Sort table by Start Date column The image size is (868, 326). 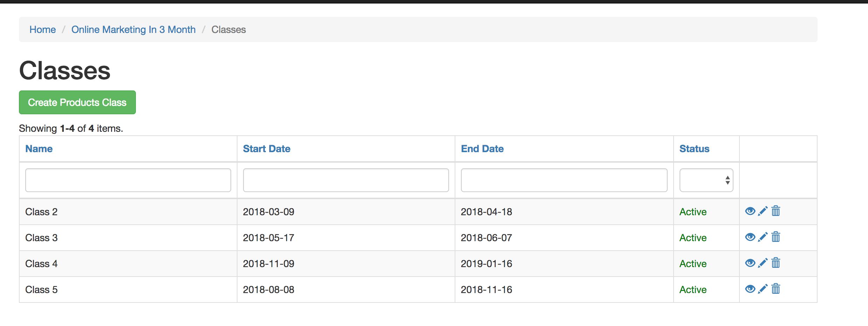[x=267, y=149]
